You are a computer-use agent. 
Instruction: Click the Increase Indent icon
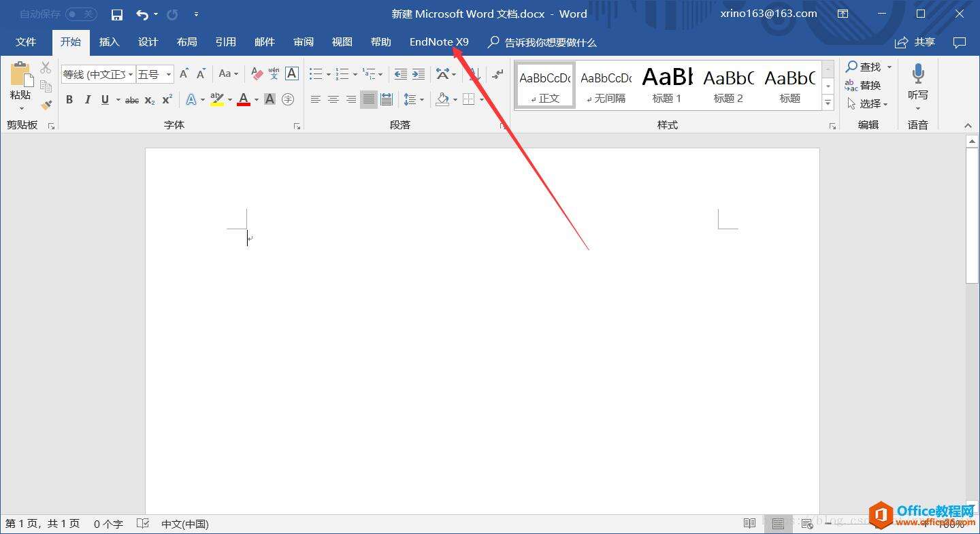[x=419, y=73]
